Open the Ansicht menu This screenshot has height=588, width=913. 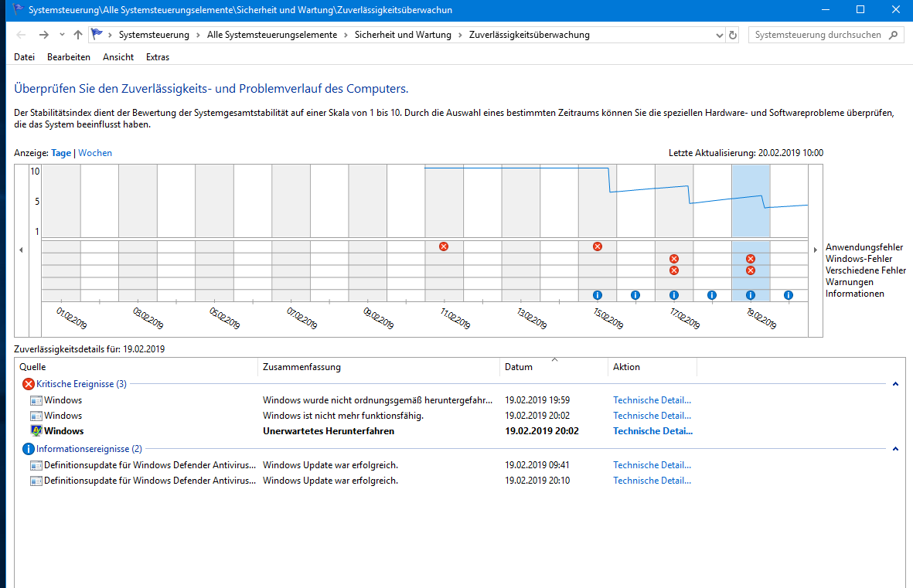click(x=118, y=57)
